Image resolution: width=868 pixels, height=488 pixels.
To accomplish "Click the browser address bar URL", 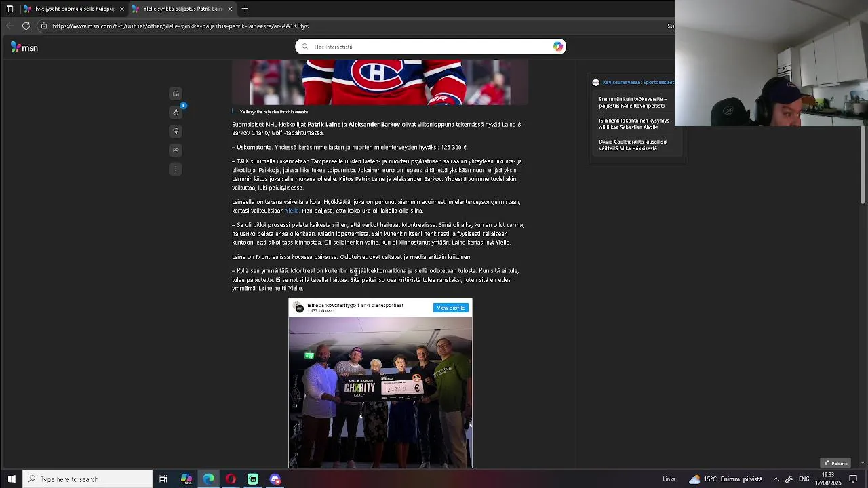I will point(180,26).
